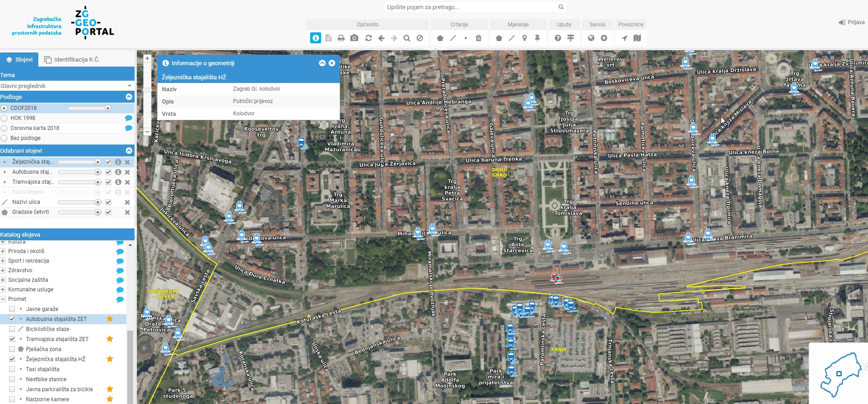
Task: Click the Prijava login link
Action: [851, 22]
